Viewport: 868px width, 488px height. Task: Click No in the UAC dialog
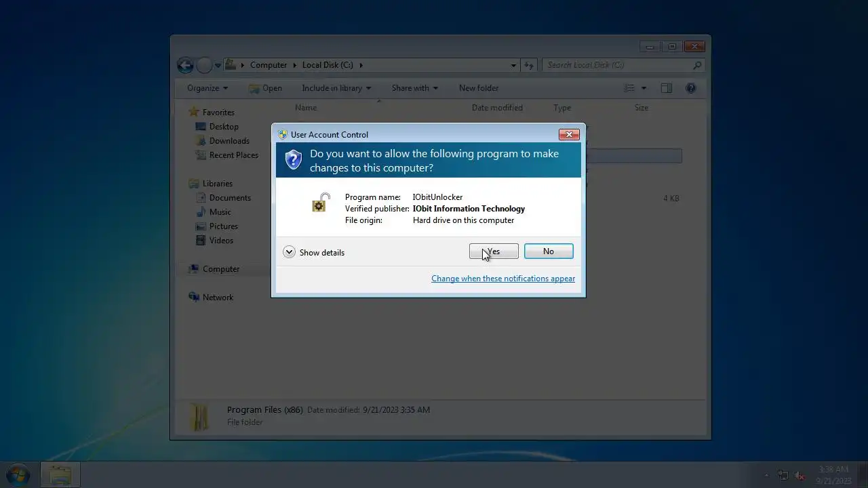tap(549, 251)
